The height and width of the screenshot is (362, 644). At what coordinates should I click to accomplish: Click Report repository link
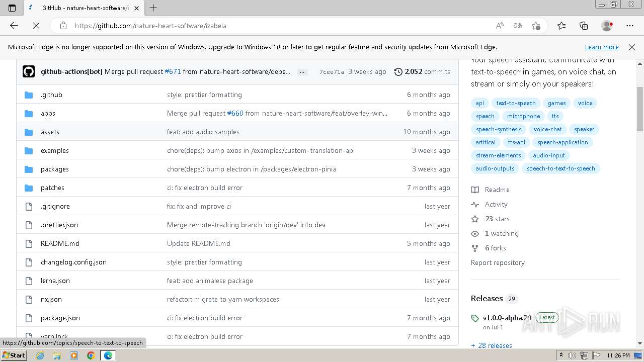coord(498,262)
